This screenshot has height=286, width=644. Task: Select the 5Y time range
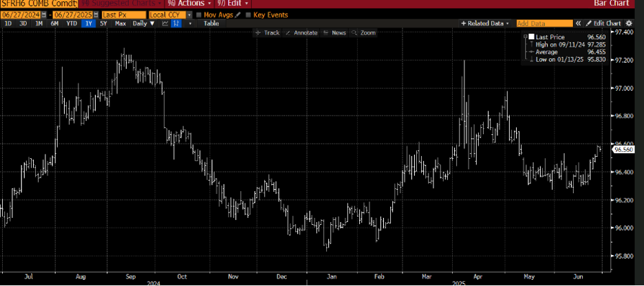[103, 23]
